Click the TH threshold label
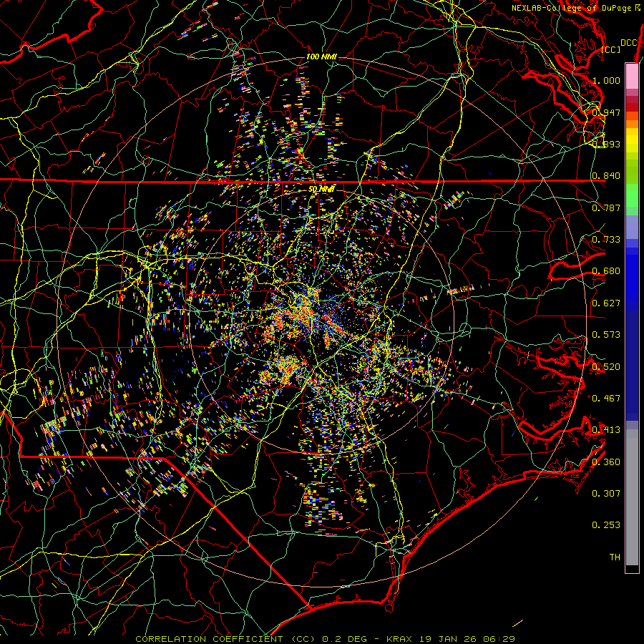 coord(615,557)
